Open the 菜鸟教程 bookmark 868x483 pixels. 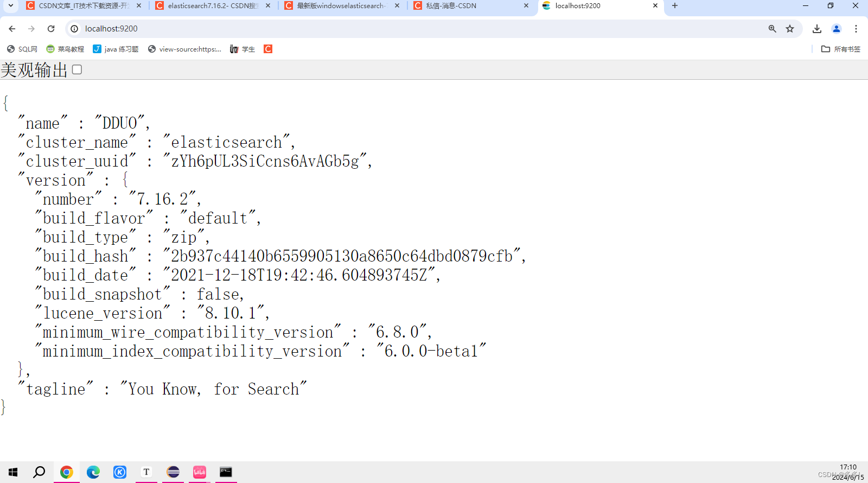(65, 49)
